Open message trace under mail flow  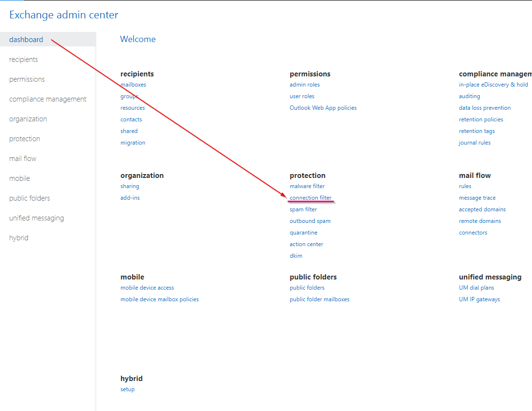click(477, 197)
